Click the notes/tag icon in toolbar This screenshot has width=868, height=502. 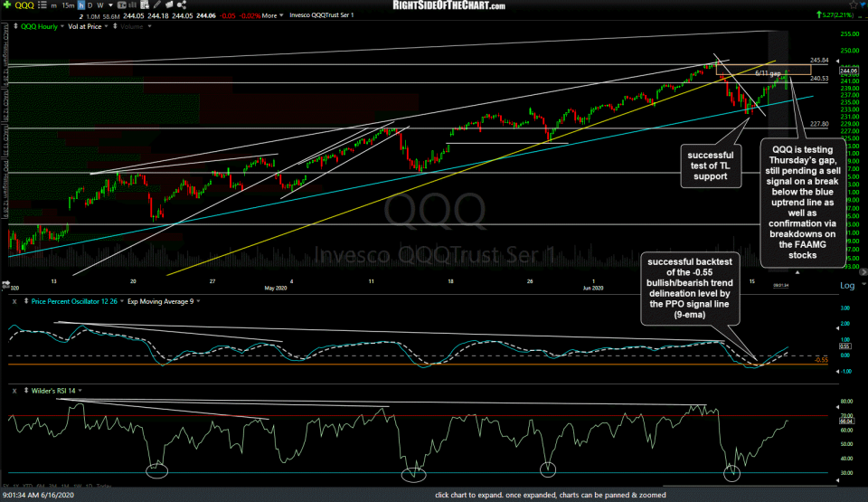pyautogui.click(x=169, y=5)
